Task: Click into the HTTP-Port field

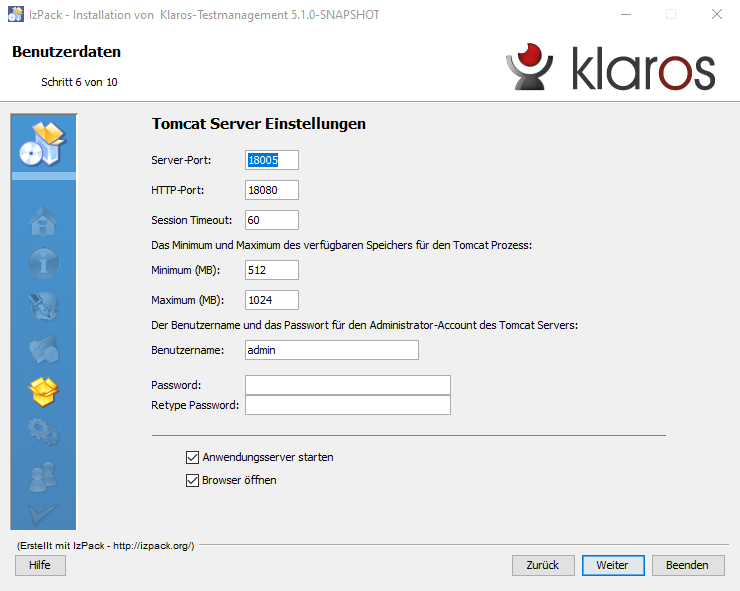Action: coord(272,190)
